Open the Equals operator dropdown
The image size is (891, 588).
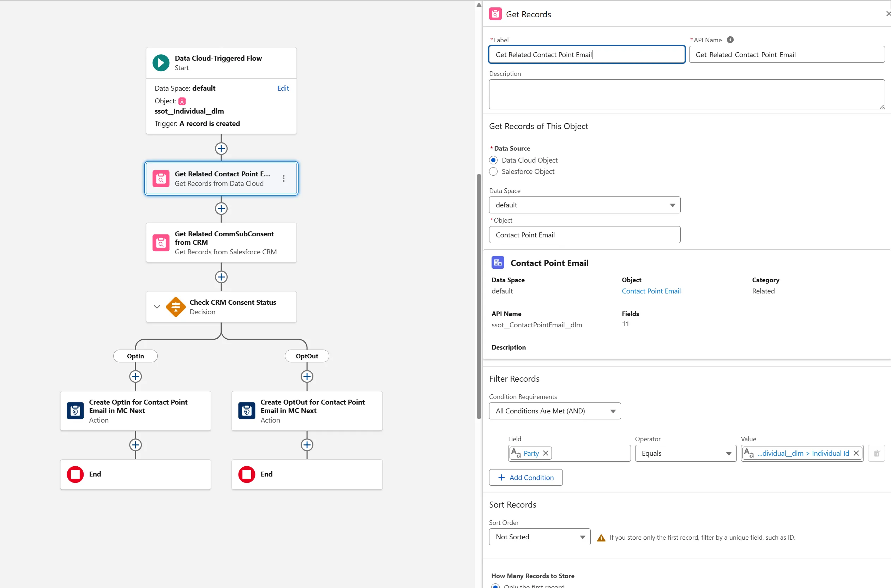pos(686,453)
